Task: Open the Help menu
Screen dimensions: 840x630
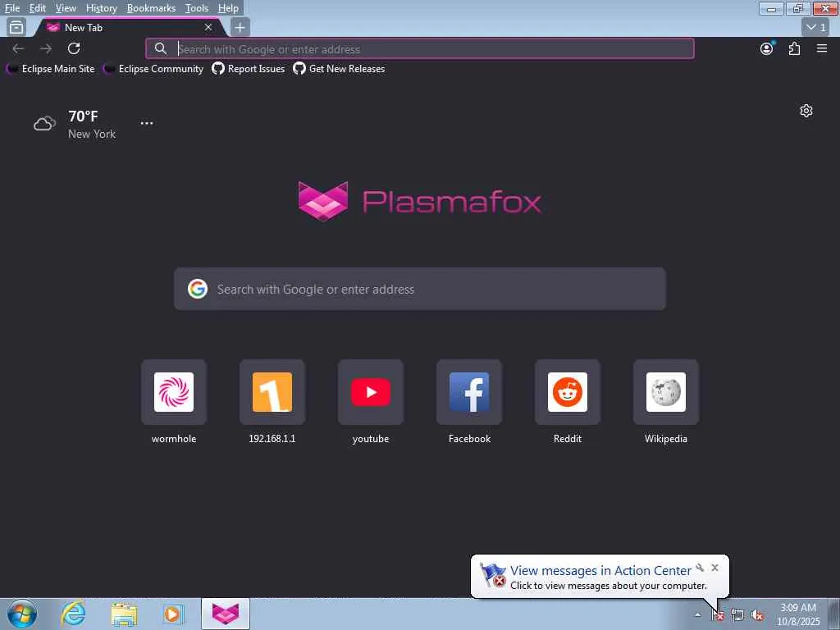Action: (228, 8)
